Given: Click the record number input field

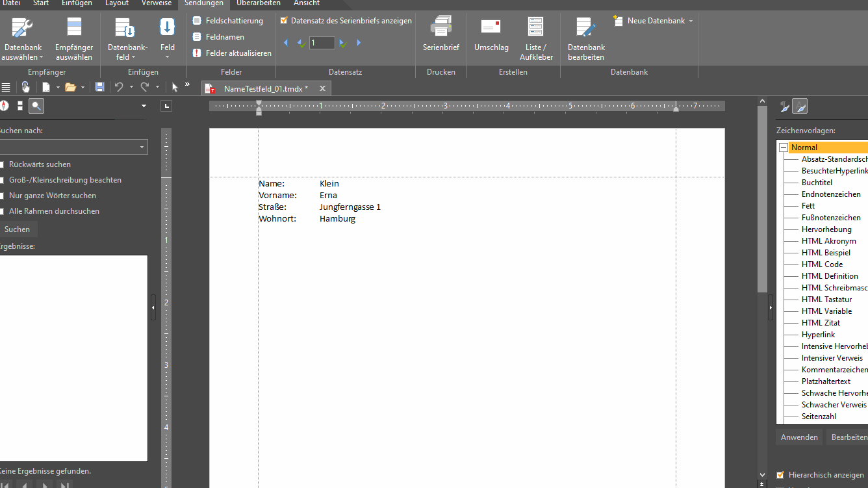Looking at the screenshot, I should pos(322,43).
